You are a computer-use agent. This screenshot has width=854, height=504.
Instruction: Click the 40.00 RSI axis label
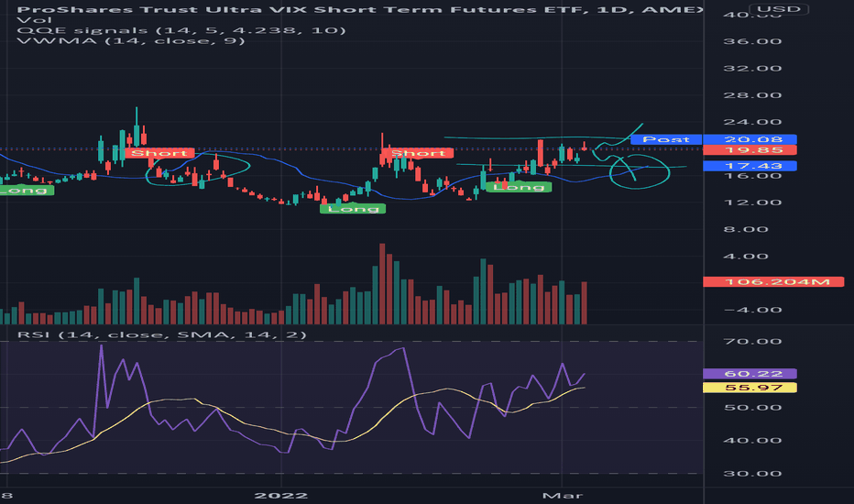coord(752,440)
